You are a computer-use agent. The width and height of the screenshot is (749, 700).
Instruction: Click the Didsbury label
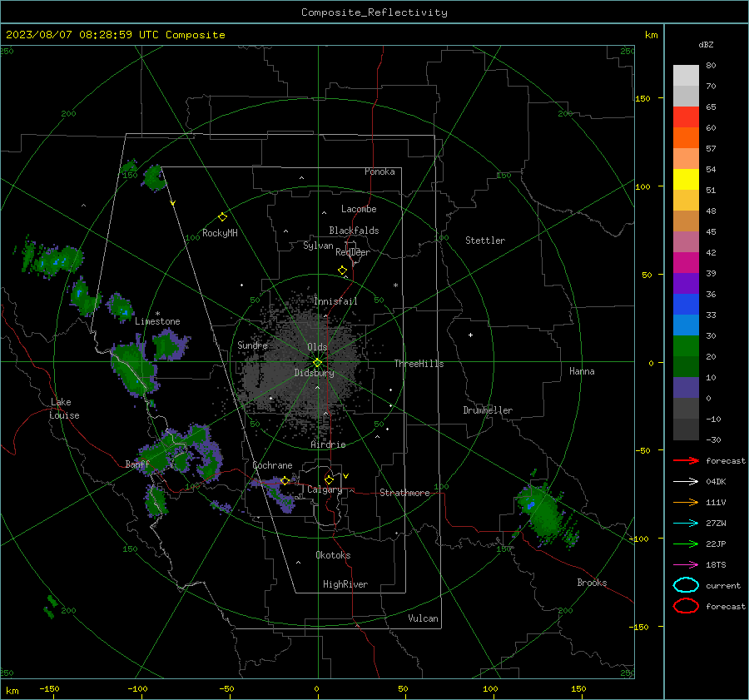(314, 373)
